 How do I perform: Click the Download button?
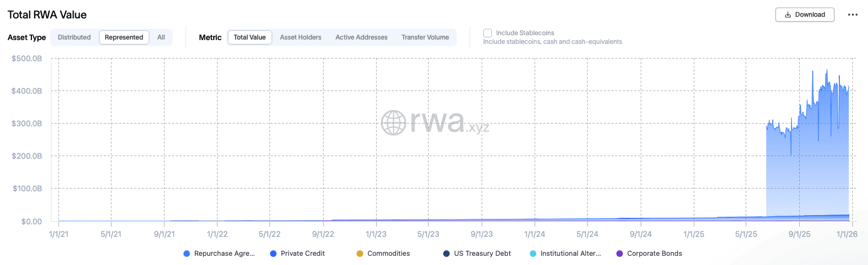tap(804, 15)
